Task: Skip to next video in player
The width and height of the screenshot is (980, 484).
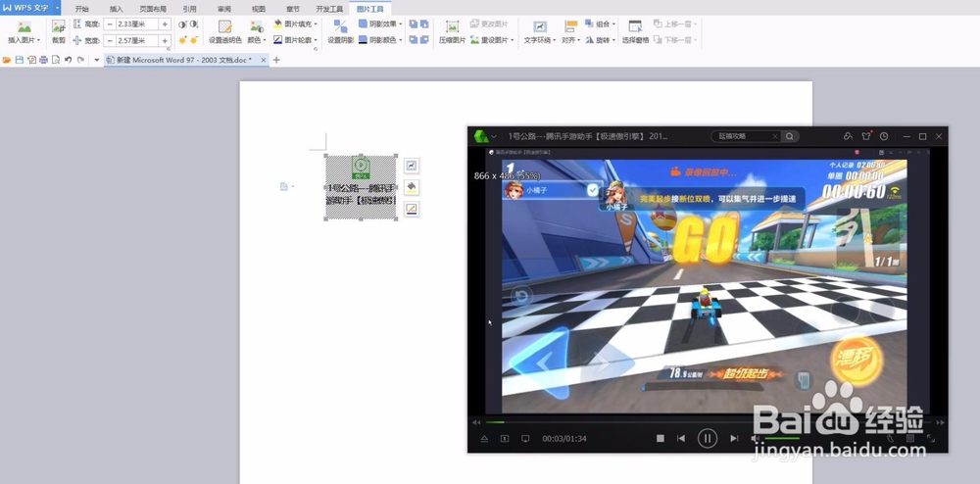Action: [x=734, y=438]
